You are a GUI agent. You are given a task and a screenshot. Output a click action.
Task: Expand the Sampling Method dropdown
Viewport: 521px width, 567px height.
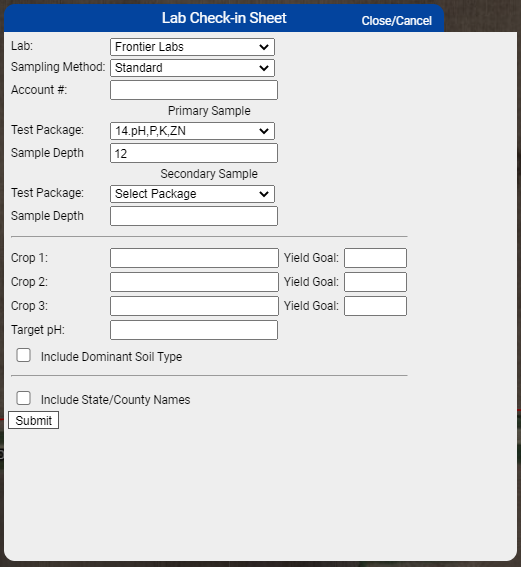tap(192, 68)
